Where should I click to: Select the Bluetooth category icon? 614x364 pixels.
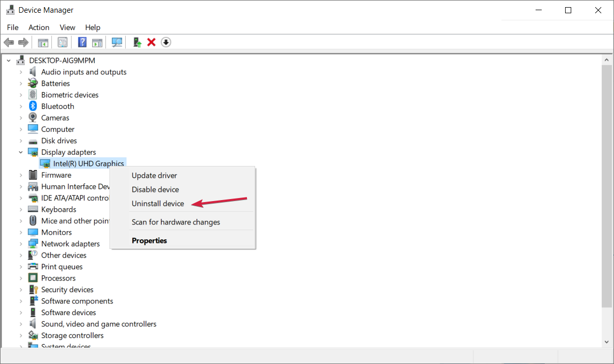tap(33, 106)
